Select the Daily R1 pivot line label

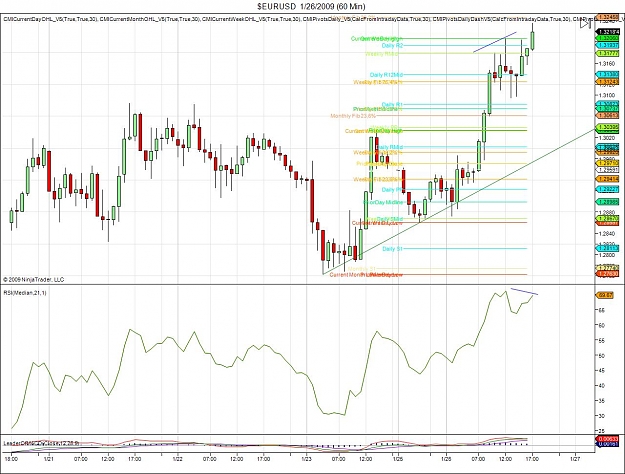click(x=392, y=104)
